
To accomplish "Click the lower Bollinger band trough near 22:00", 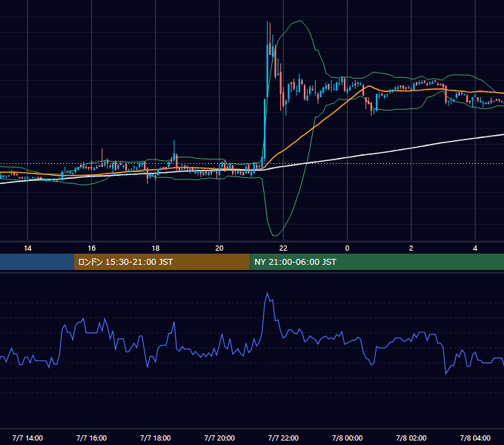I will coord(275,236).
